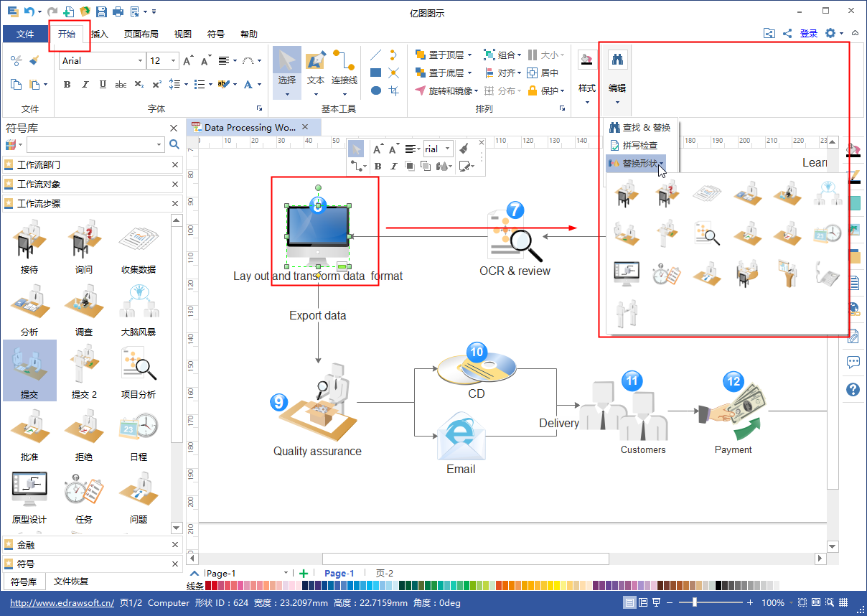Apply superscript formatting
The height and width of the screenshot is (616, 867).
click(x=156, y=85)
